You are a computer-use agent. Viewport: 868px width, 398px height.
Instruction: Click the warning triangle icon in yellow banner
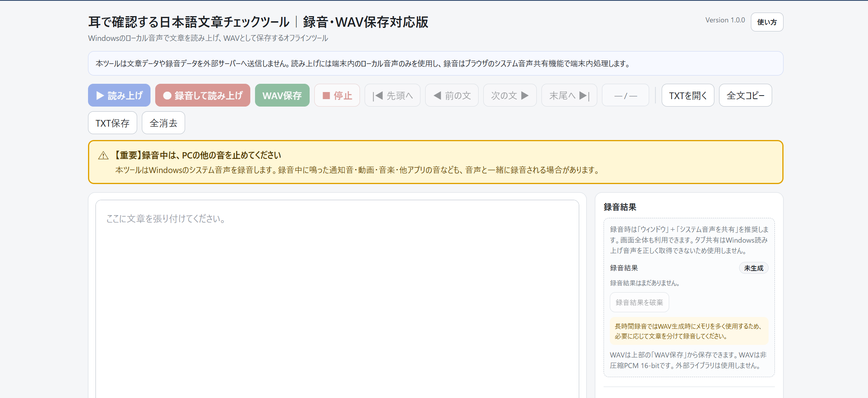[x=103, y=155]
